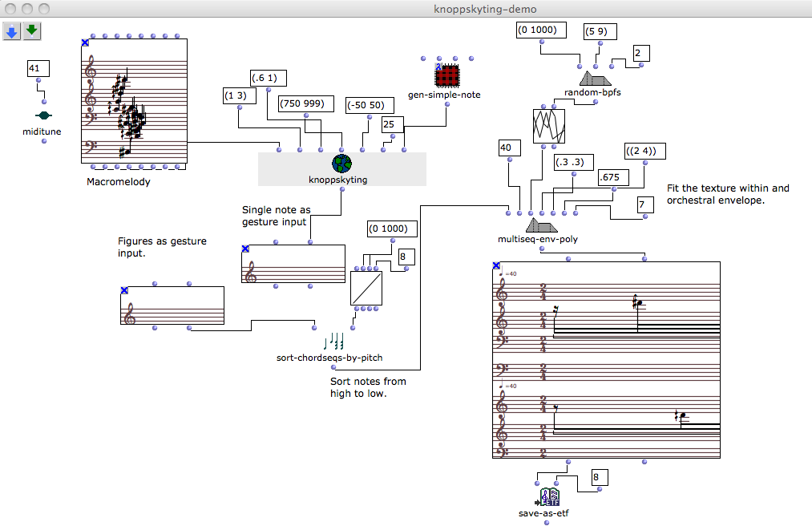
Task: Select the save-as-etf icon
Action: click(549, 498)
